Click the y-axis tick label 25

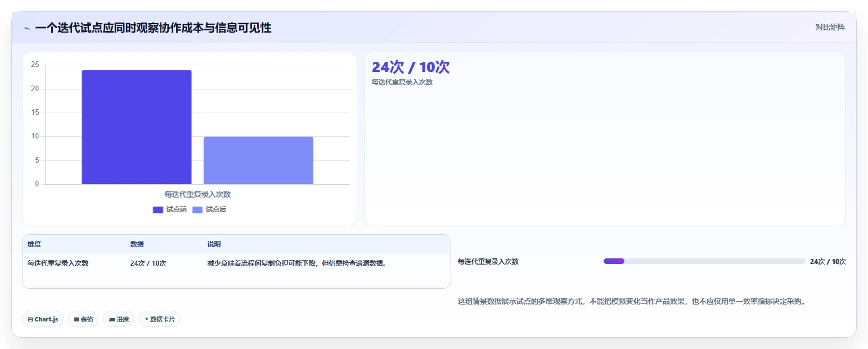click(x=35, y=65)
